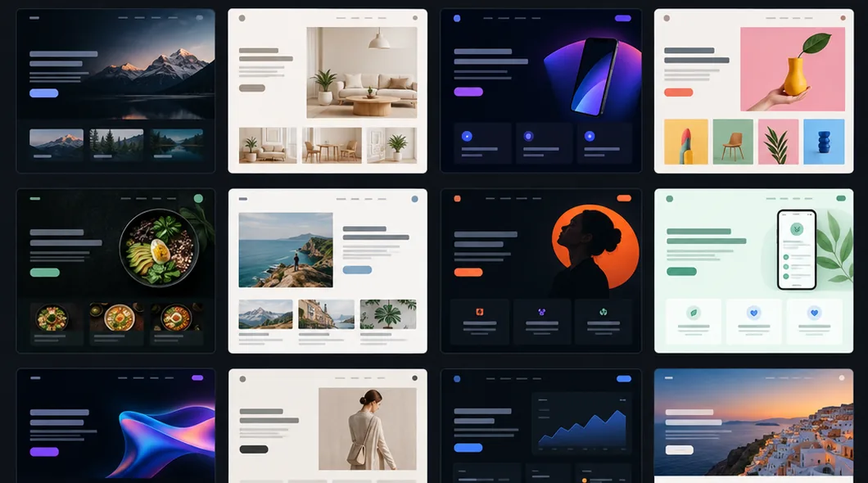Click the green icon in silhouette card right tile
Viewport: 868px width, 483px height.
point(604,312)
